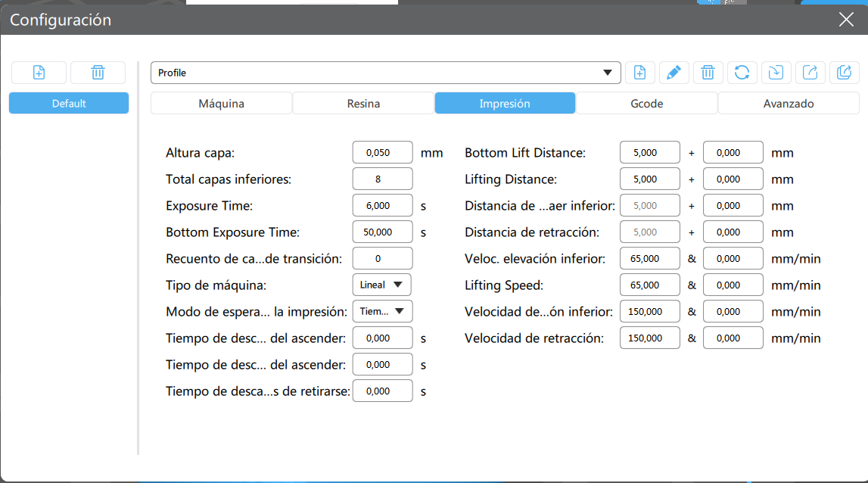The image size is (868, 483).
Task: Add a new machine in left sidebar
Action: point(39,73)
